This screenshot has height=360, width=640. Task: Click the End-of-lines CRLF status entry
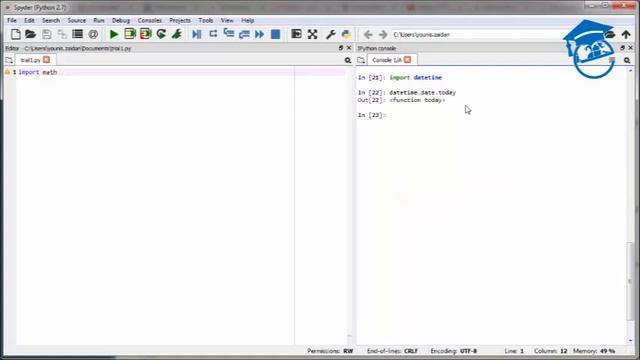[392, 351]
